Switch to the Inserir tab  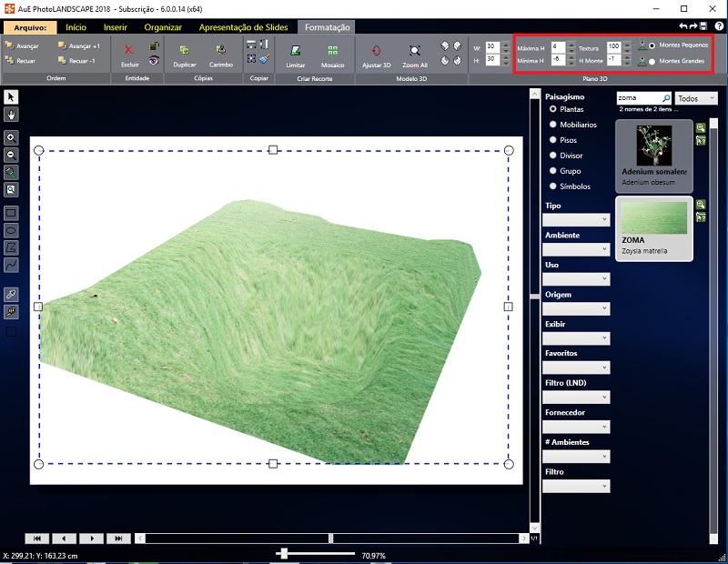pos(116,27)
